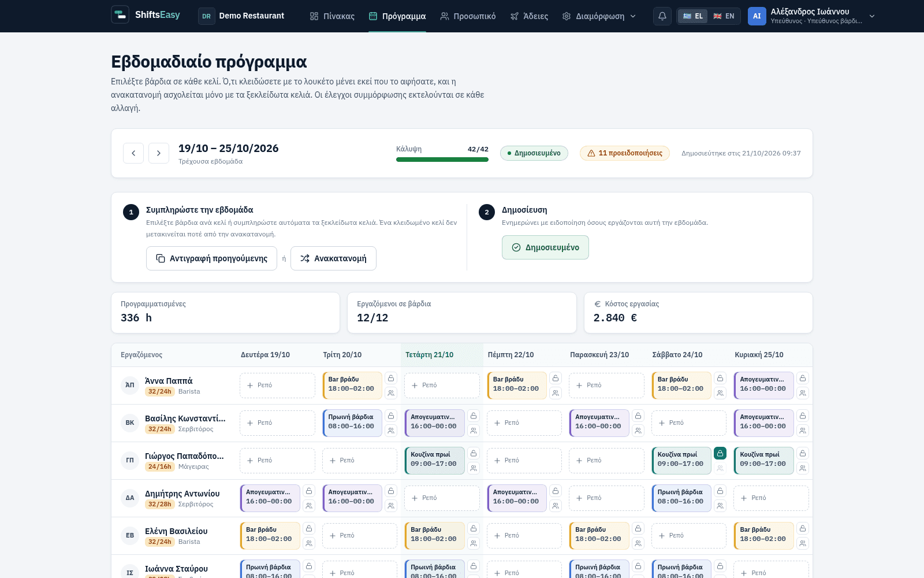Pick a shift for Άννα Παππά's Monday Ρεπό

[277, 386]
